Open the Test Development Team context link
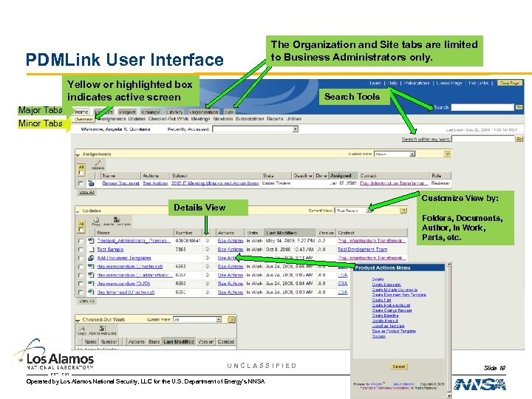 tap(362, 249)
